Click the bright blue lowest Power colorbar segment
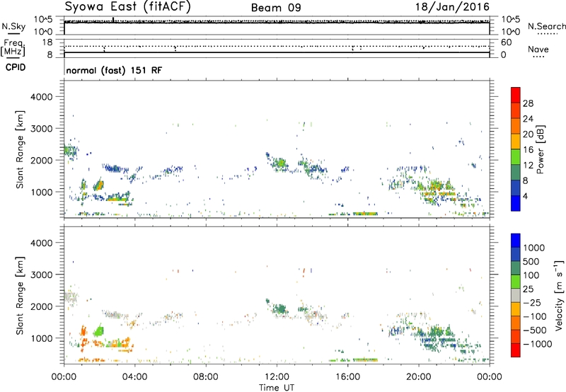 tap(516, 203)
